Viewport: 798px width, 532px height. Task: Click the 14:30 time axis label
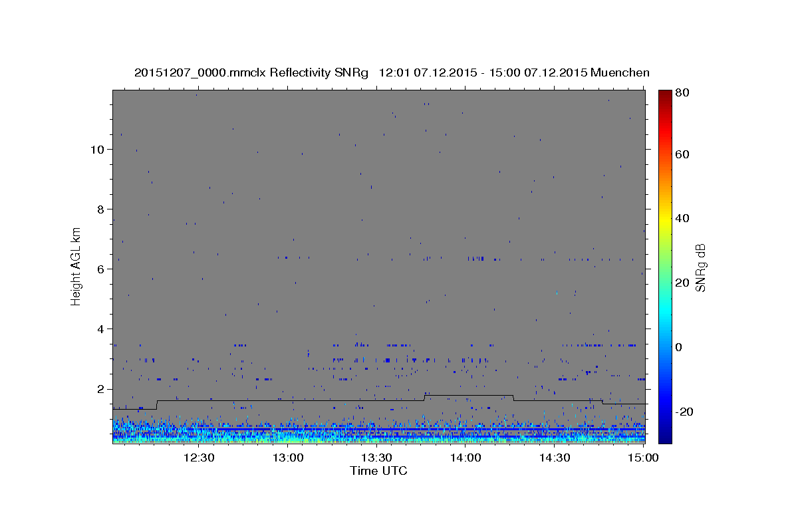pos(554,458)
